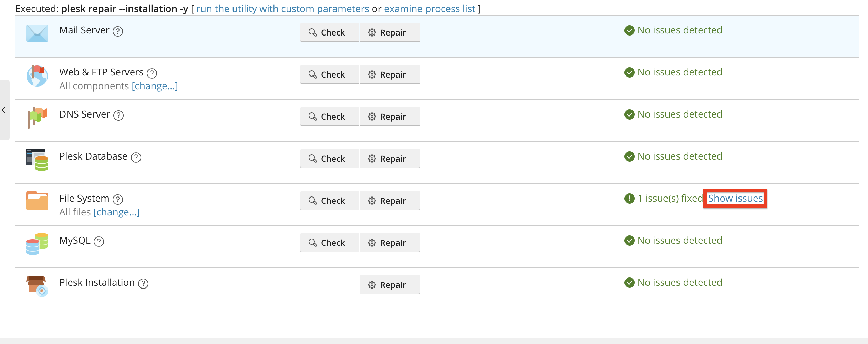Screen dimensions: 868x344
Task: Open help tooltip for Web & FTP Servers
Action: pos(152,73)
